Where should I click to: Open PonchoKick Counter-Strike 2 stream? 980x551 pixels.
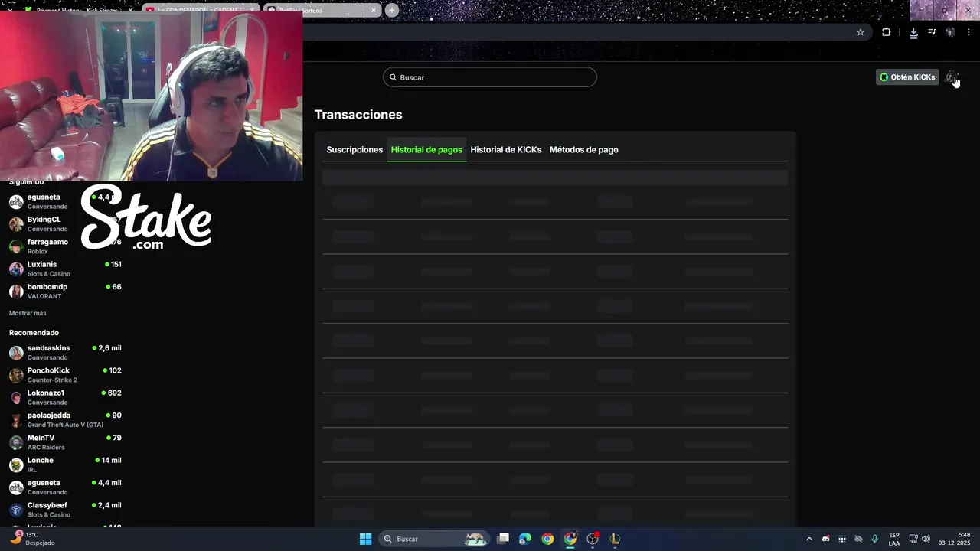click(x=65, y=375)
